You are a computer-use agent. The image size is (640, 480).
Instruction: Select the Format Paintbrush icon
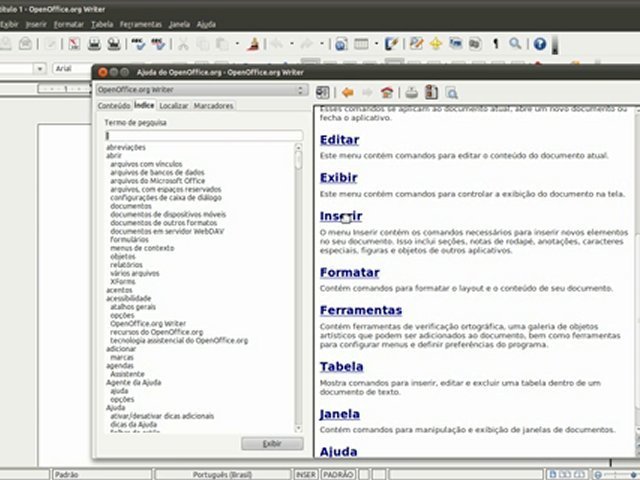point(253,44)
